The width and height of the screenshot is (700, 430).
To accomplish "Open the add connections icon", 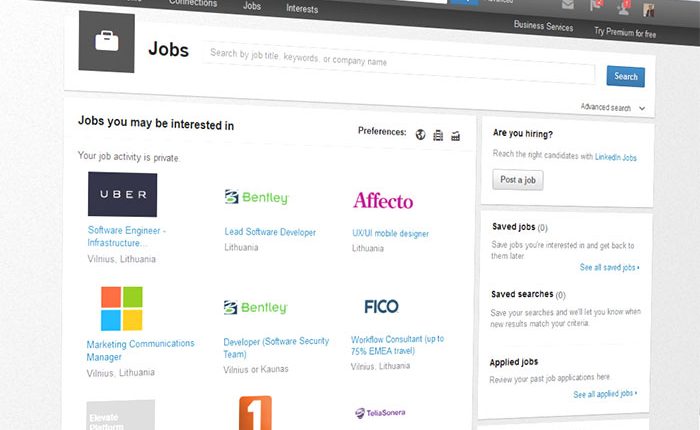I will [x=624, y=7].
